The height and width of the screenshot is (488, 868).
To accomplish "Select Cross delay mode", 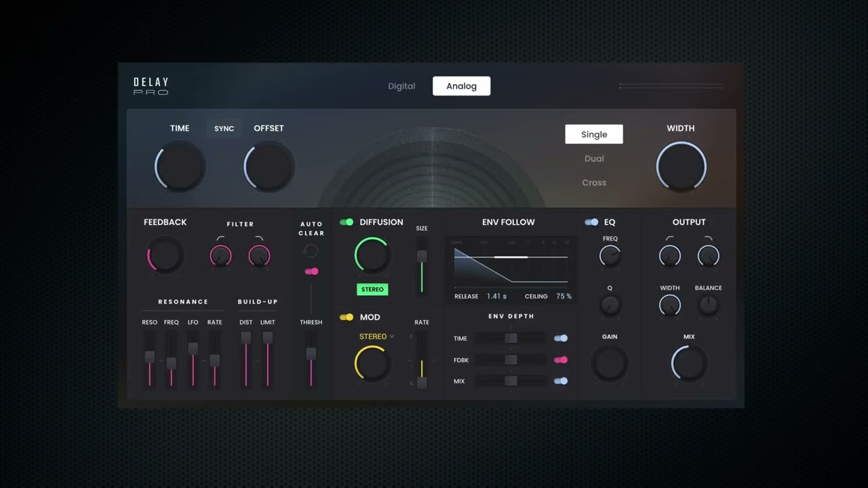I will [594, 183].
